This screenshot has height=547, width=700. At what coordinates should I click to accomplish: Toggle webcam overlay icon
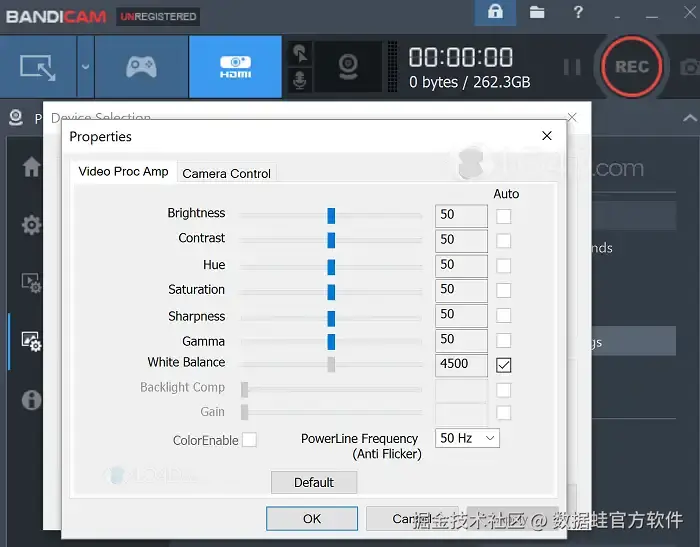click(348, 67)
